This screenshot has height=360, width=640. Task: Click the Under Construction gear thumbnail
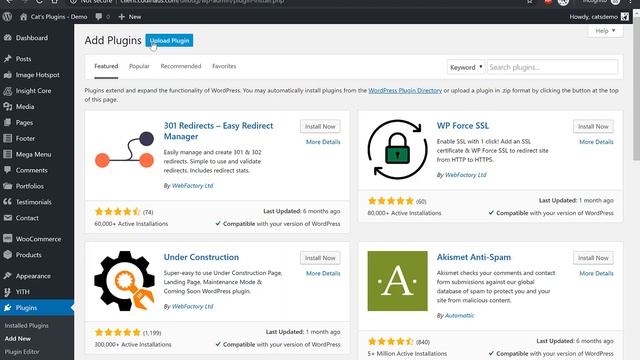124,281
